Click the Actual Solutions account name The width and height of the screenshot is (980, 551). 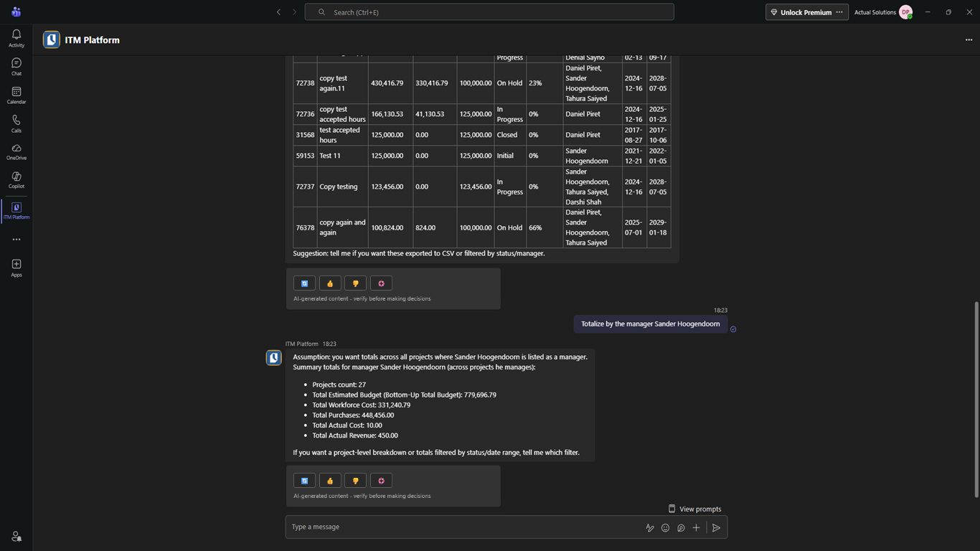coord(875,12)
